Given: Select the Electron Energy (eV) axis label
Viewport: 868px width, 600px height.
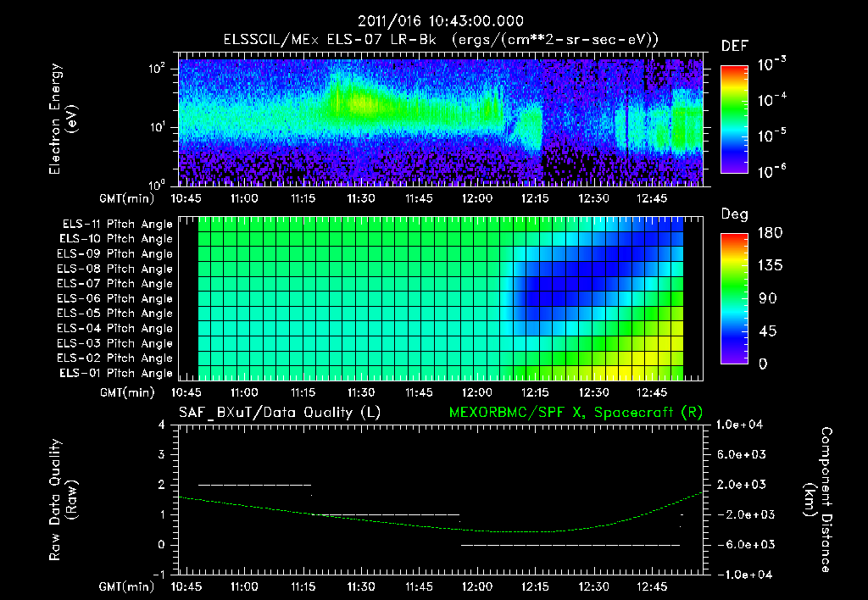Looking at the screenshot, I should pyautogui.click(x=63, y=119).
